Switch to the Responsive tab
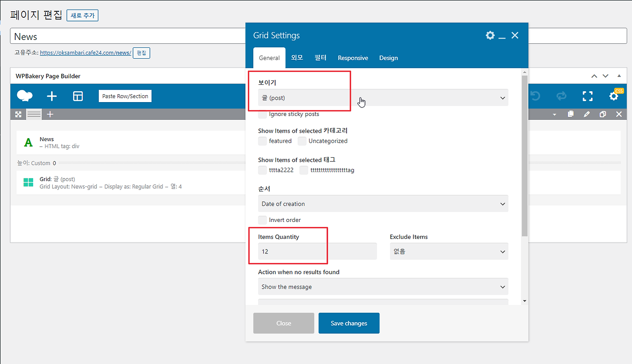Image resolution: width=632 pixels, height=364 pixels. [353, 58]
